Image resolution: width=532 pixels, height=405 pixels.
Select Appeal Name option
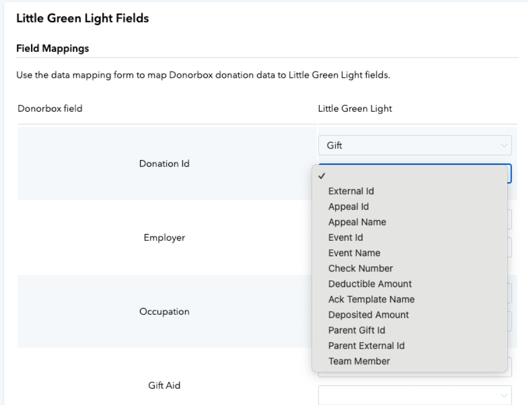(x=409, y=222)
